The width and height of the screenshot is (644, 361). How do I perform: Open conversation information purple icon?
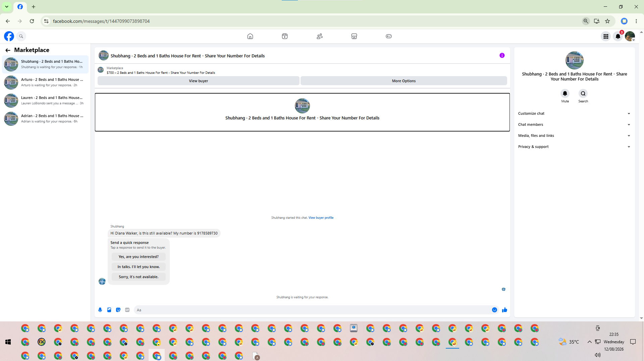(x=502, y=55)
